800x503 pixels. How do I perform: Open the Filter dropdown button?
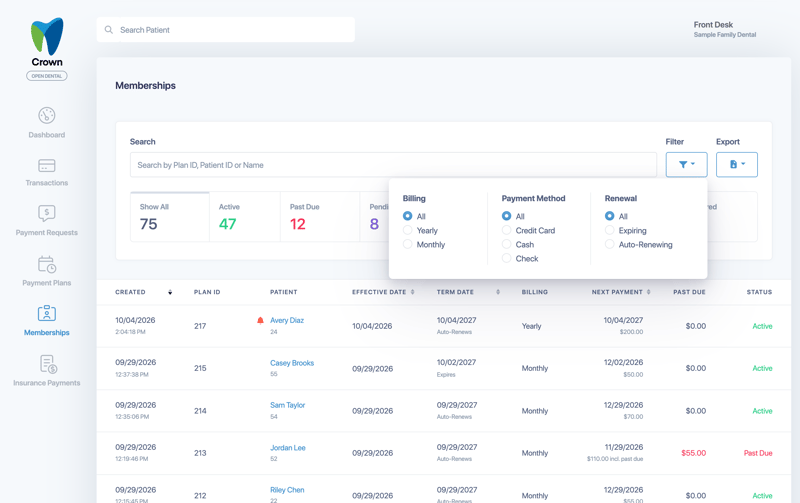coord(686,164)
